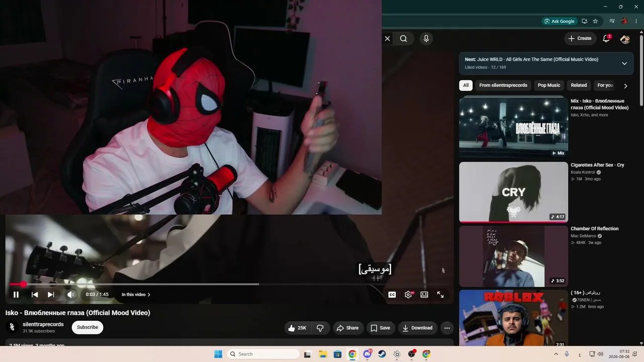This screenshot has height=362, width=644.
Task: Download the video
Action: pos(418,328)
